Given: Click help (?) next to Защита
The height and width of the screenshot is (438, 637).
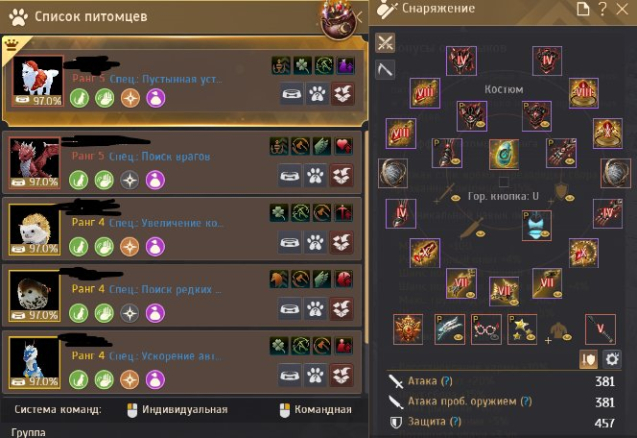Looking at the screenshot, I should click(456, 422).
